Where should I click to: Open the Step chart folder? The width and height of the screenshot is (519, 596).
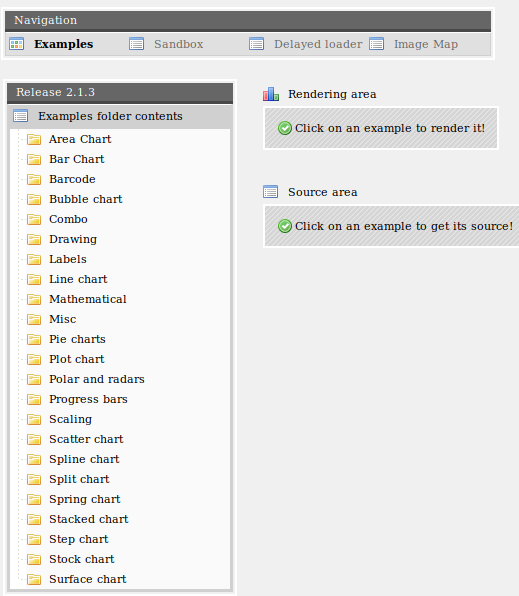pyautogui.click(x=79, y=539)
